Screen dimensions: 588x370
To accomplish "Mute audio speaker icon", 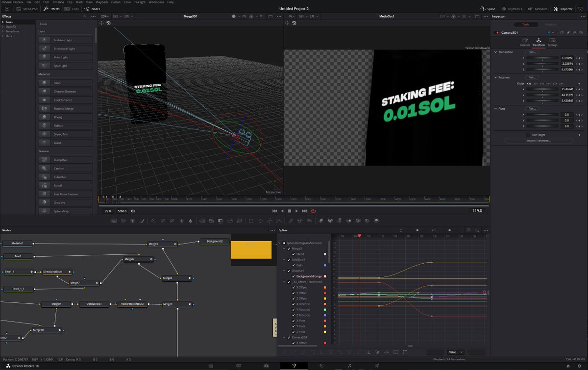I will [x=133, y=211].
